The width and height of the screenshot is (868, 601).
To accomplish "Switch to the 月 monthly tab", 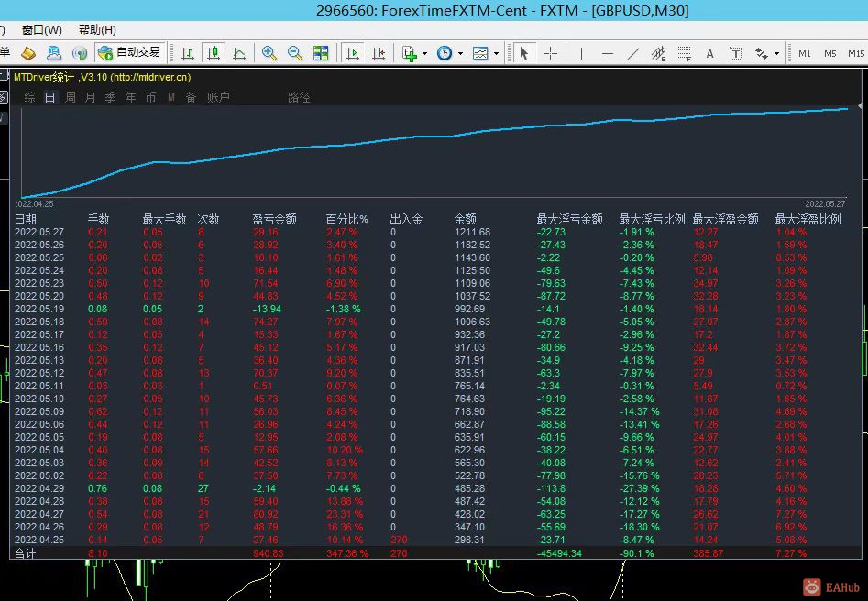I will pos(90,97).
